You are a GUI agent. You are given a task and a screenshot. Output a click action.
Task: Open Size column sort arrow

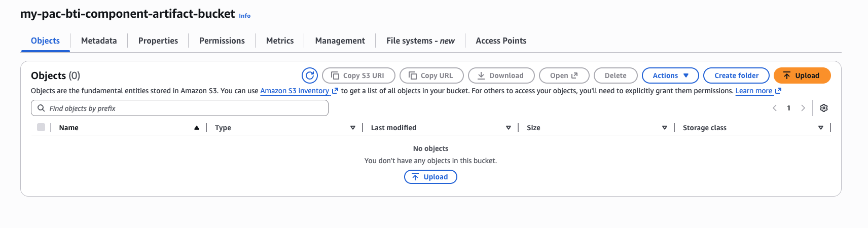tap(665, 128)
